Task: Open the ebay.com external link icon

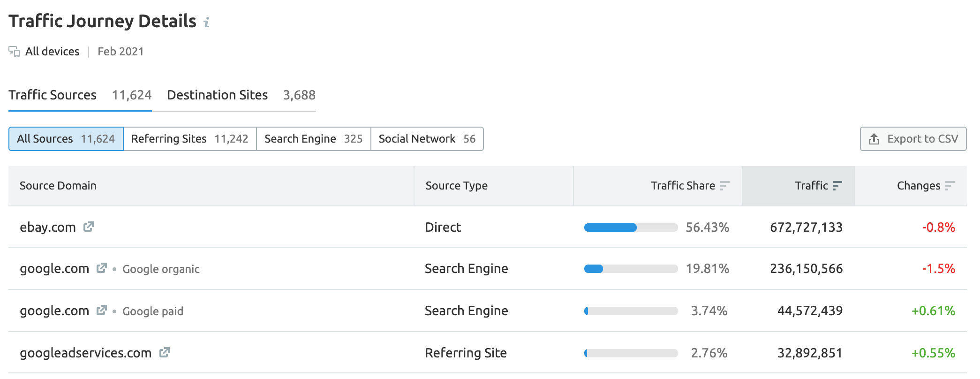Action: [88, 227]
